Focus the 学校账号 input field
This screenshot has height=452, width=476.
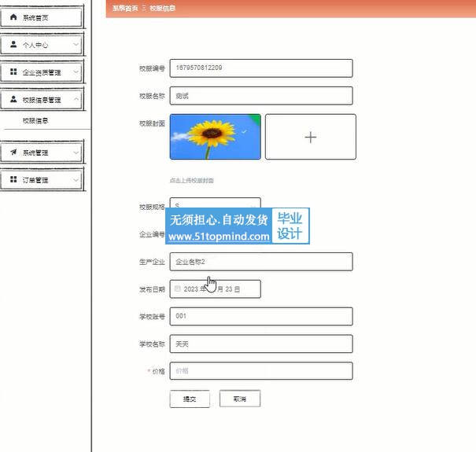pos(261,316)
